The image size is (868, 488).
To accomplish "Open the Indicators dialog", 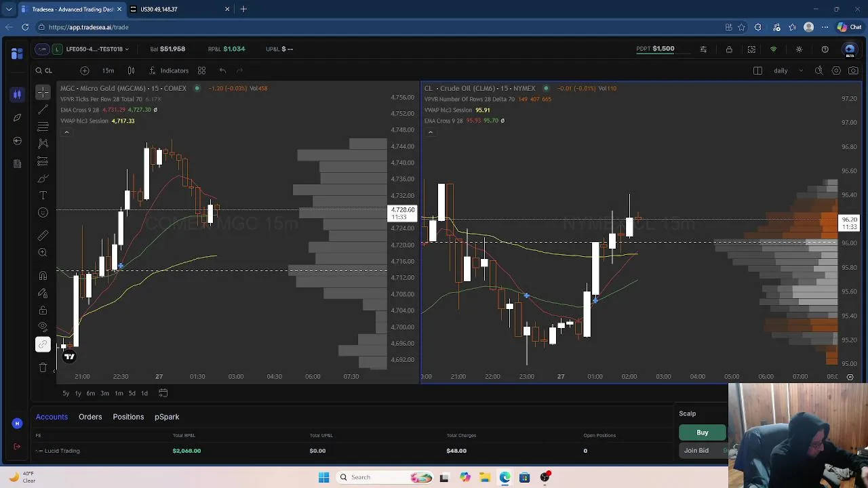I will point(169,70).
